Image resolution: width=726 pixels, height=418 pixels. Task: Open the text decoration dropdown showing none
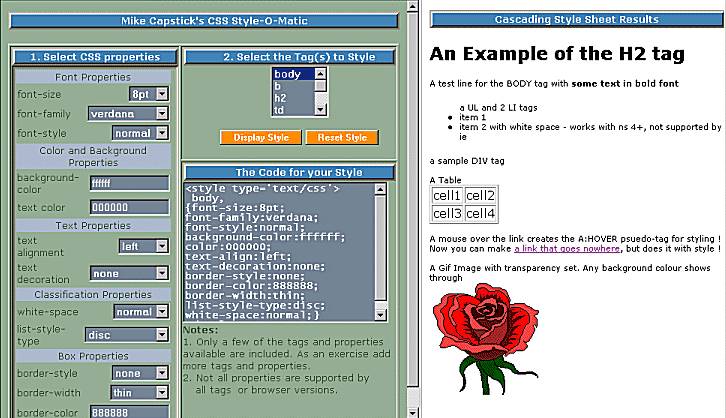[129, 274]
